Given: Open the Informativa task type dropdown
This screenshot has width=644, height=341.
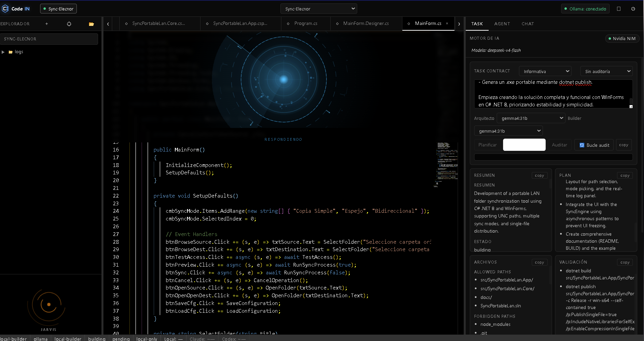Looking at the screenshot, I should [545, 71].
